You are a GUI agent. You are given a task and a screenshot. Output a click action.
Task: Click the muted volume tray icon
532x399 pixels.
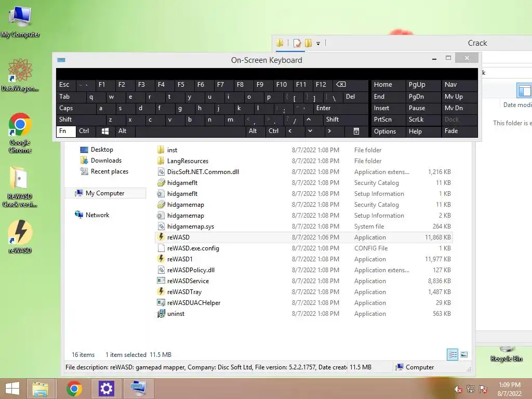(458, 389)
